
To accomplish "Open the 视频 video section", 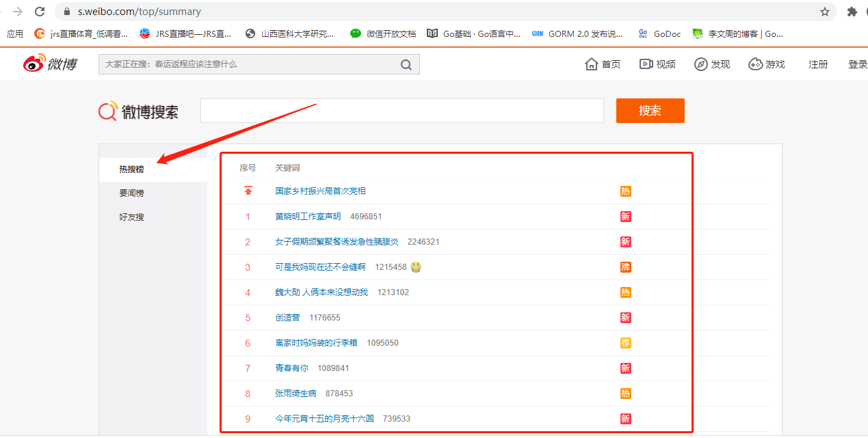I will tap(657, 64).
